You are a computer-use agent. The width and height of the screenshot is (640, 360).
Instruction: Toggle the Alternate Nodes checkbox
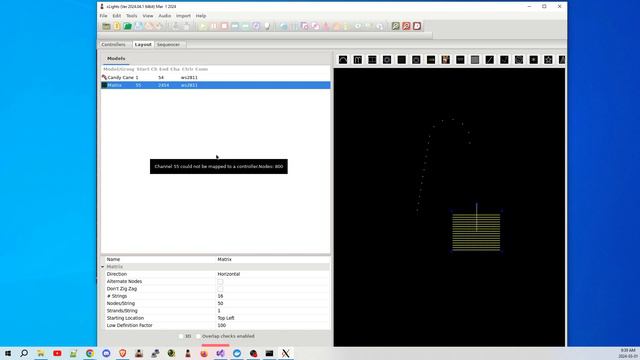click(220, 282)
